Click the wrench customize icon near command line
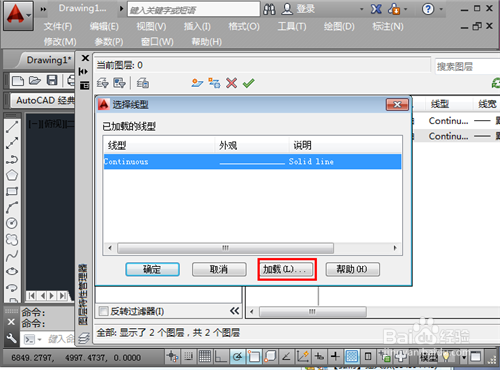This screenshot has width=500, height=370. 11,339
